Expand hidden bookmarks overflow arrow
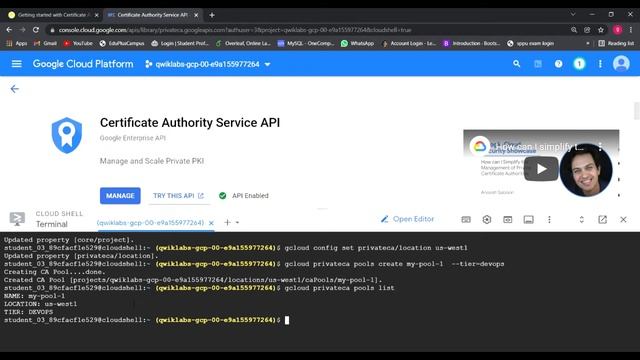The image size is (640, 360). pyautogui.click(x=588, y=43)
